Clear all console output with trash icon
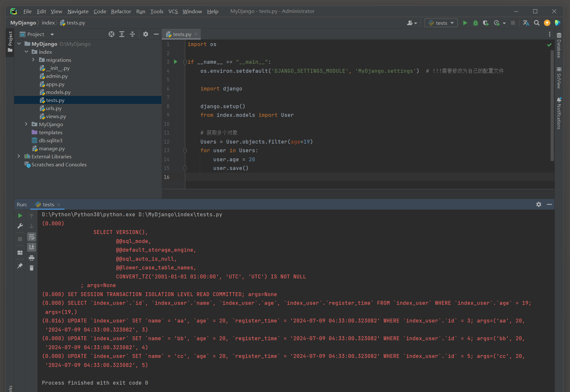 pos(32,268)
